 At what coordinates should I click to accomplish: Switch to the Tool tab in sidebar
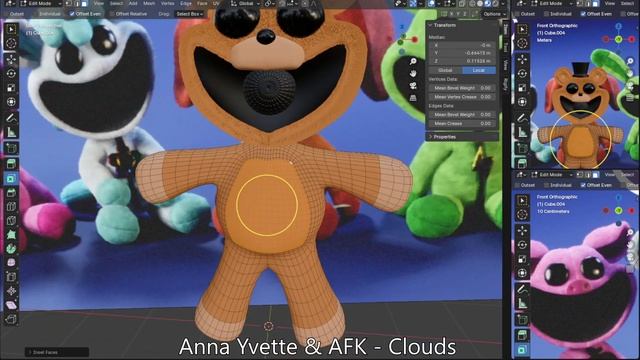point(505,47)
